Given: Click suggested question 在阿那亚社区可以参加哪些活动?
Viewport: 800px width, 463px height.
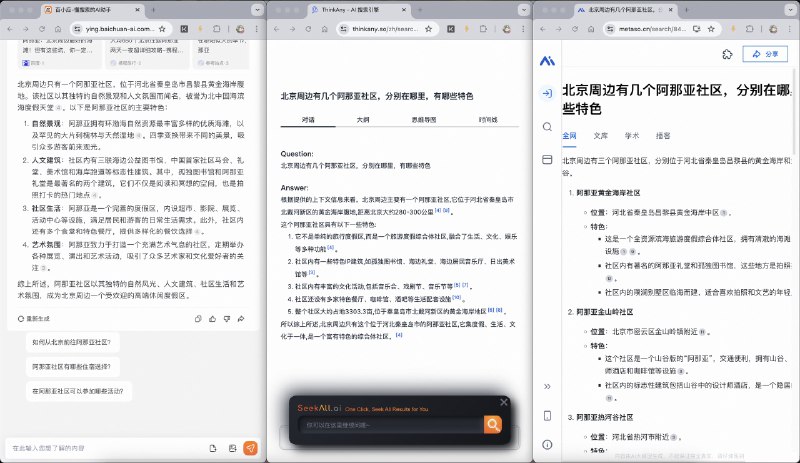Looking at the screenshot, I should (78, 391).
